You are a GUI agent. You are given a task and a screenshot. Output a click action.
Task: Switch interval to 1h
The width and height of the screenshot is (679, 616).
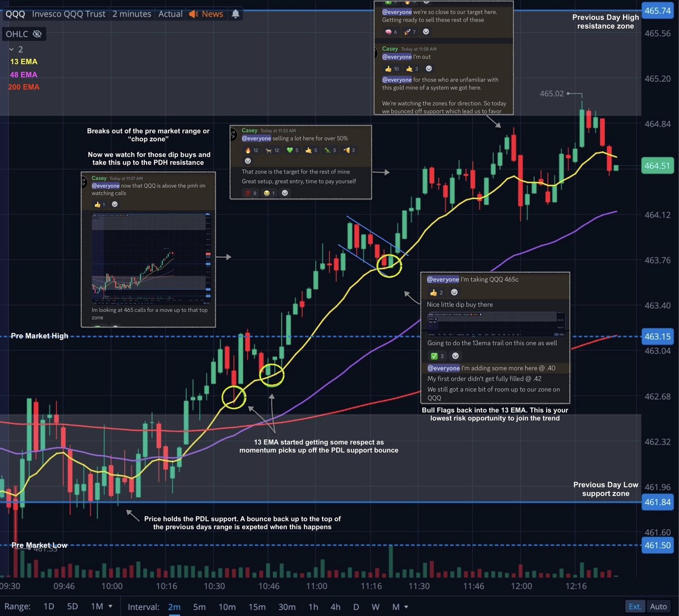pos(313,607)
